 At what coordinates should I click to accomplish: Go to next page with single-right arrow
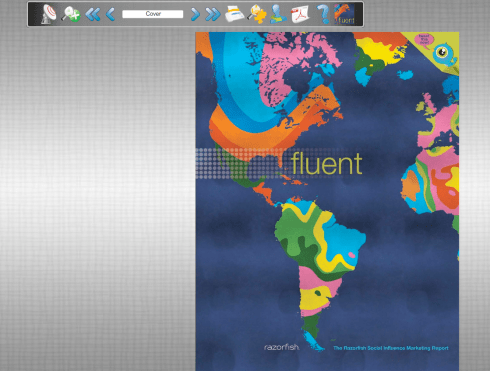pyautogui.click(x=195, y=14)
